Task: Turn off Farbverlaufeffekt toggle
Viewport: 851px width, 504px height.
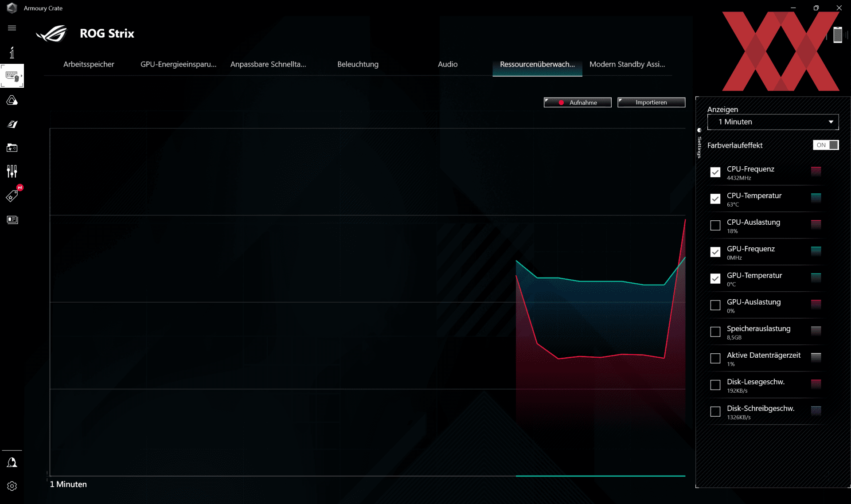Action: 825,145
